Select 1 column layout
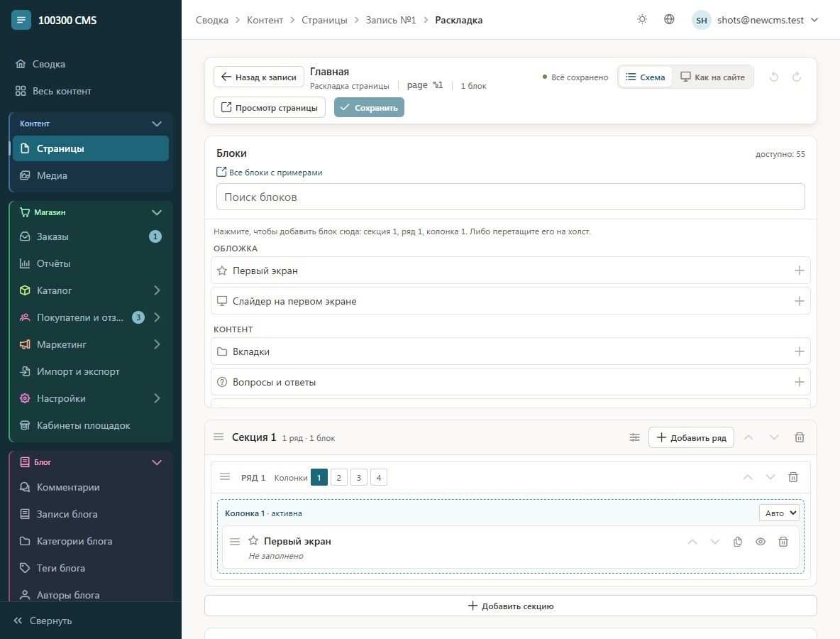Screen dimensions: 840x639 tap(319, 478)
